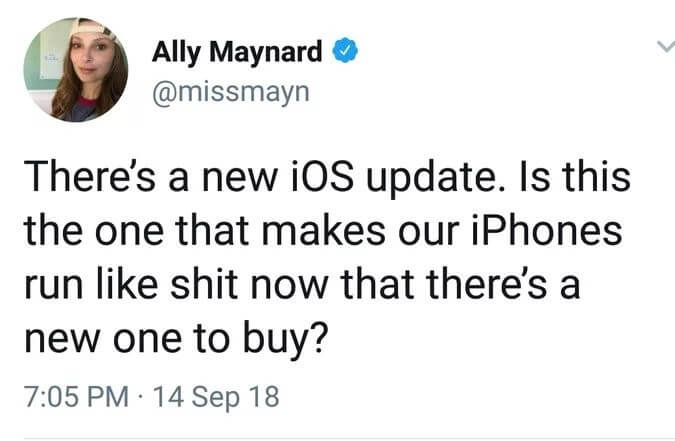Click the phrase 'new one to buy?'
Viewport: 675px width, 441px height.
176,339
